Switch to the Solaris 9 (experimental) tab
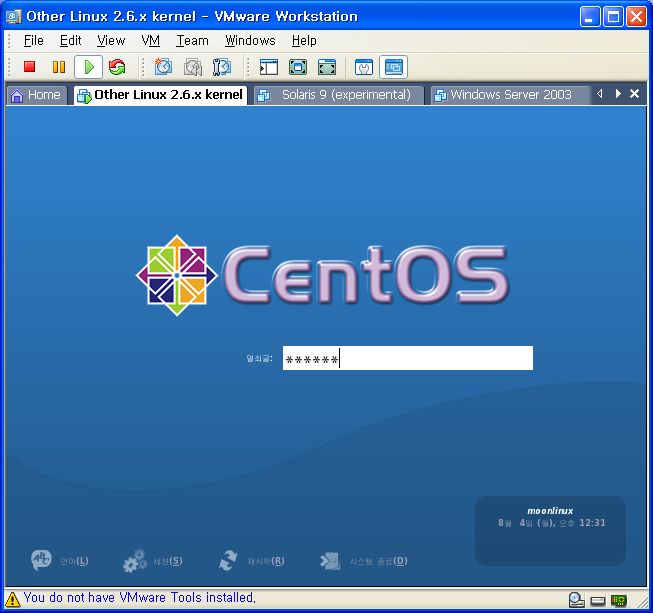 (x=338, y=95)
